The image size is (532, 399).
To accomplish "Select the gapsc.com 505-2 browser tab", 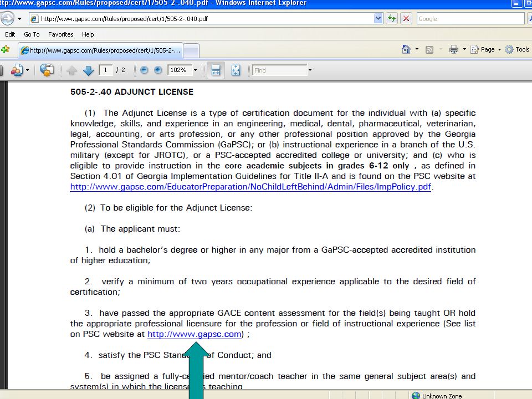I will tap(101, 50).
